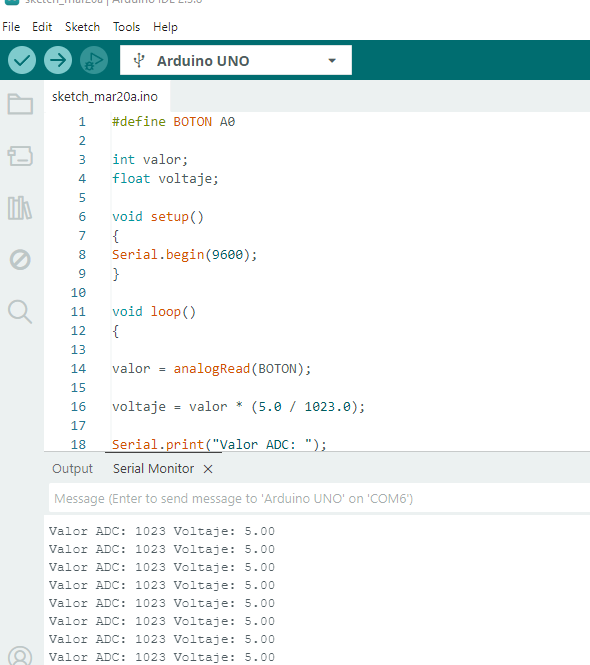This screenshot has height=665, width=590.
Task: Click the Upload arrow button
Action: pyautogui.click(x=58, y=60)
